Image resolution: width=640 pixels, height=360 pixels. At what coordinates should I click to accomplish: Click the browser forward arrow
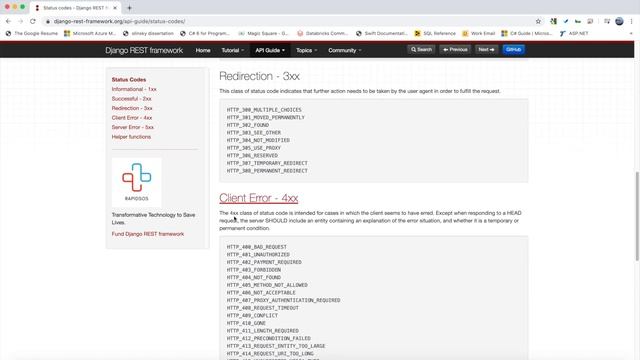20,21
